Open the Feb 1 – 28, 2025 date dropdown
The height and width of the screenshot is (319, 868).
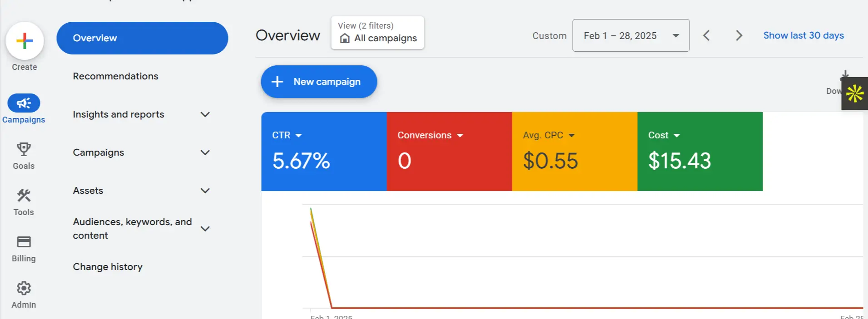630,35
